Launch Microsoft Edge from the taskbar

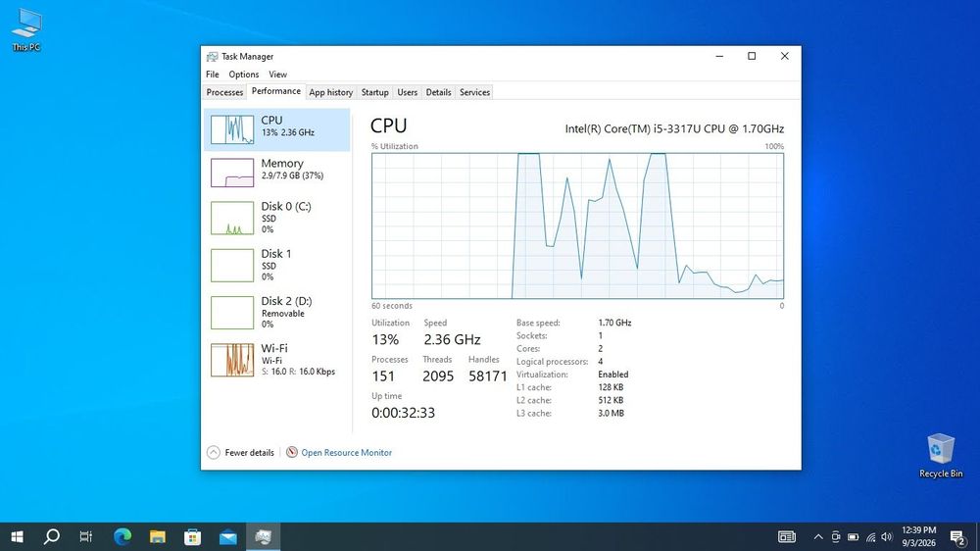click(x=122, y=536)
